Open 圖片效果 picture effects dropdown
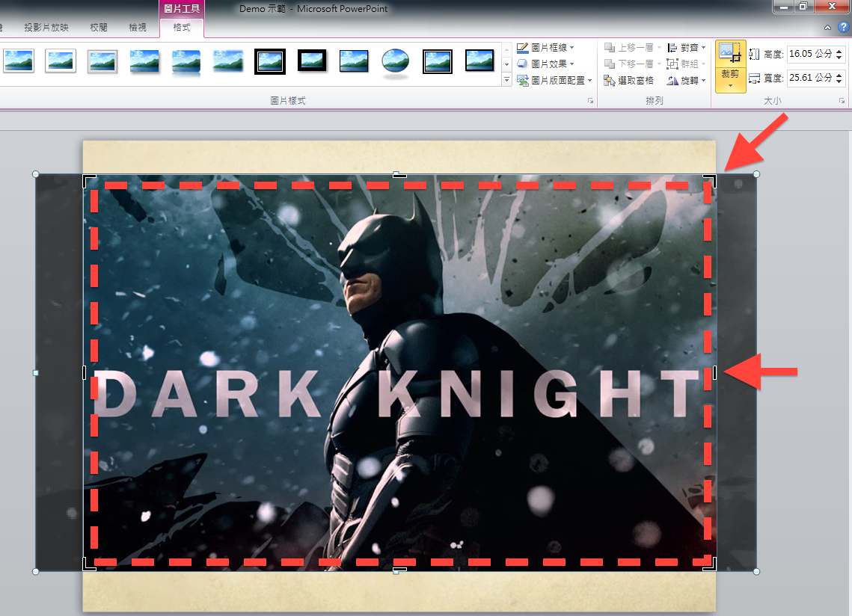Image resolution: width=852 pixels, height=616 pixels. pyautogui.click(x=545, y=64)
